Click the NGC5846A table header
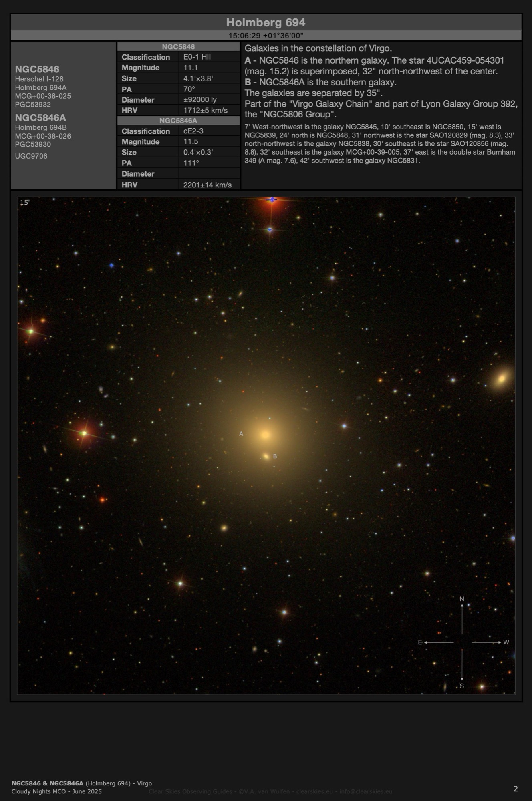The image size is (532, 801). (178, 121)
